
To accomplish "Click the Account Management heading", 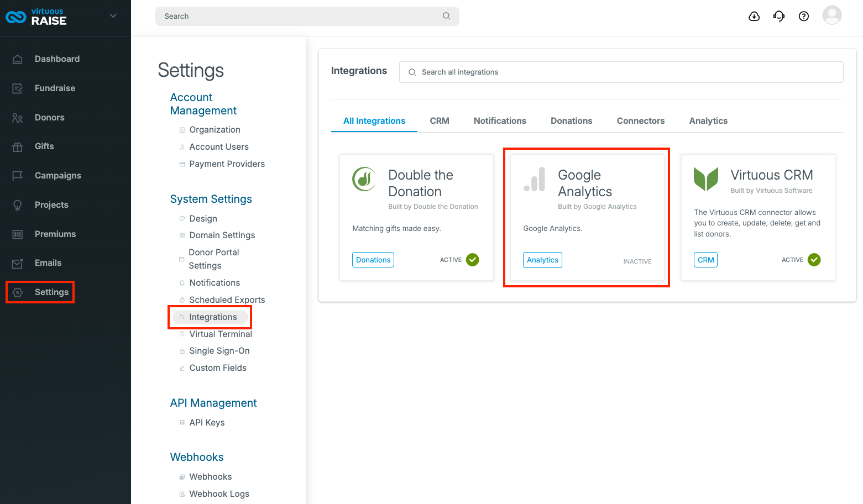I will (203, 104).
